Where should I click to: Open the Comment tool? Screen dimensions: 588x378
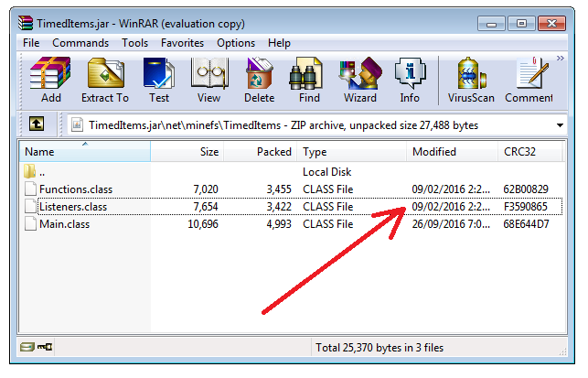(529, 80)
